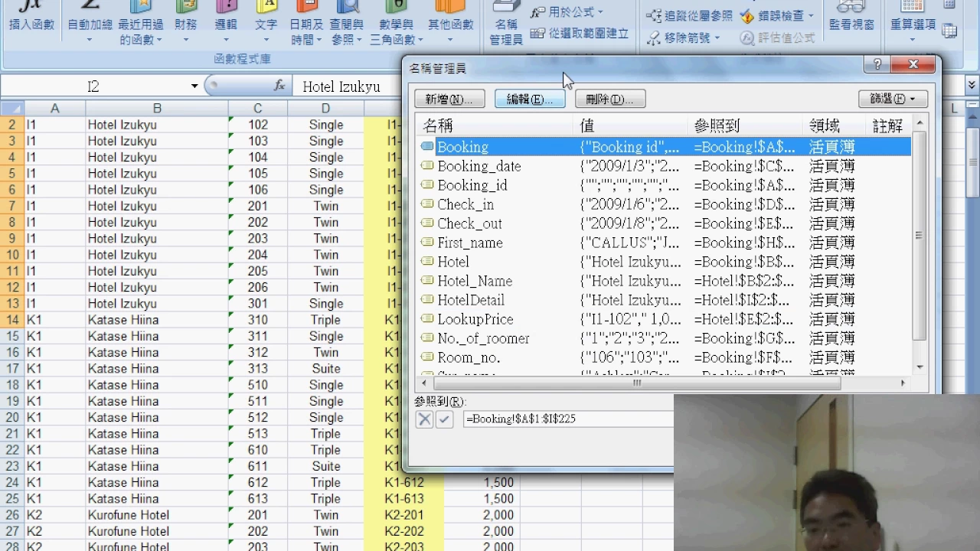Viewport: 980px width, 551px height.
Task: Click Edit (編輯) button in Name Manager
Action: click(530, 99)
